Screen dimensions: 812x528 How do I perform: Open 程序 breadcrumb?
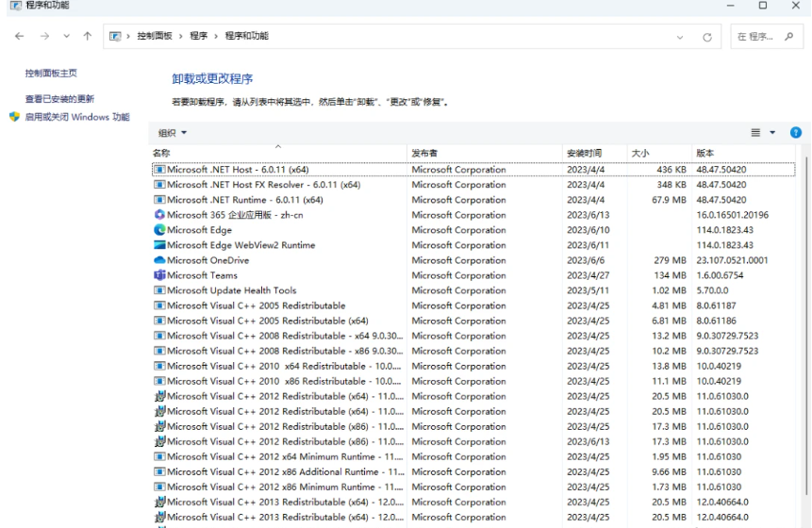coord(198,36)
